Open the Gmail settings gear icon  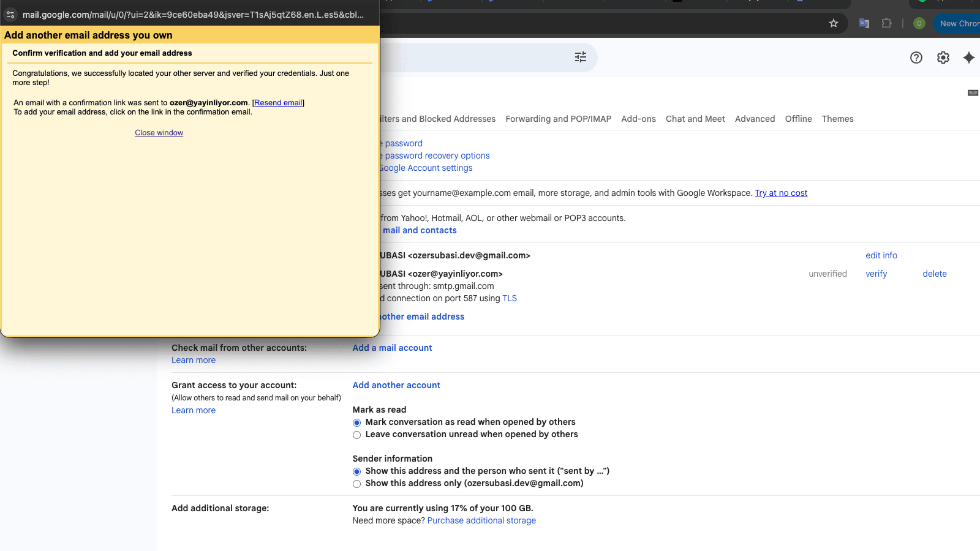tap(943, 58)
